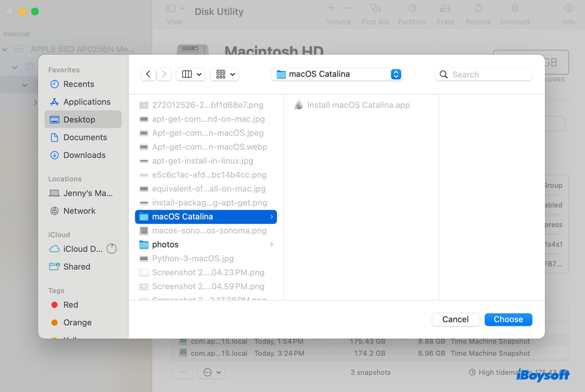The width and height of the screenshot is (585, 392).
Task: Select file Python-3-macOS.jpg
Action: click(206, 258)
